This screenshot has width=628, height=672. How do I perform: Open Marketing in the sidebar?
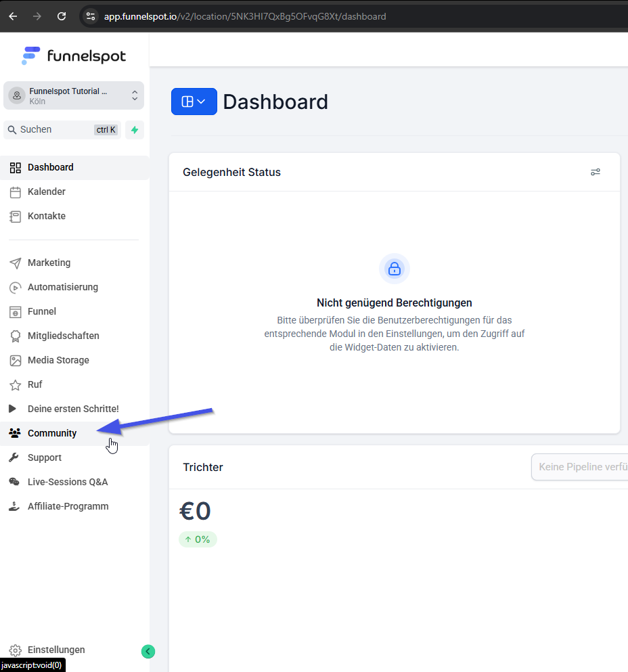74,263
